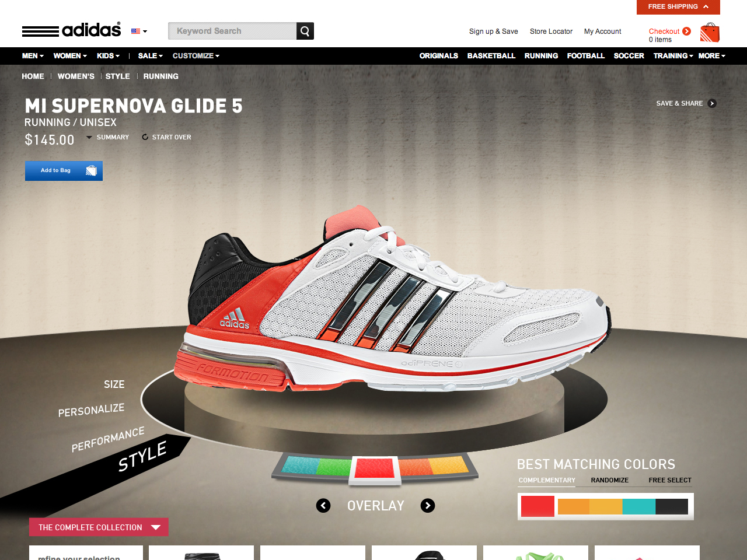Expand THE COMPLETE COLLECTION panel
This screenshot has height=560, width=747.
pyautogui.click(x=99, y=527)
